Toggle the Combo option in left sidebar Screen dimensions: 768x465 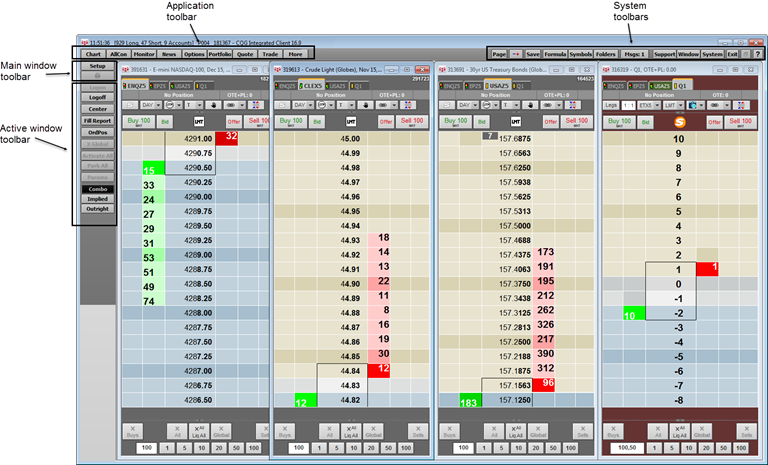[97, 188]
